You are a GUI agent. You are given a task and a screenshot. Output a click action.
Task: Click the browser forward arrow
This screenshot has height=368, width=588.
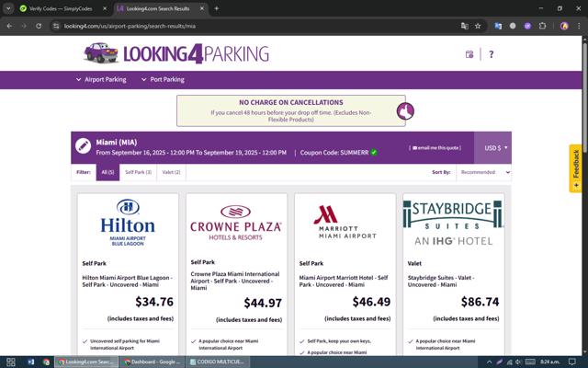tap(24, 26)
